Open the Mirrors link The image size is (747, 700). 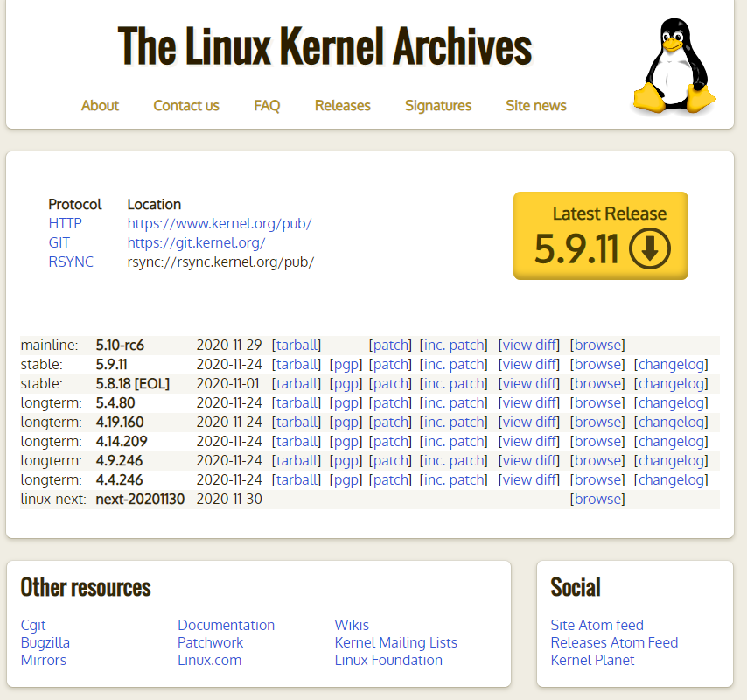pyautogui.click(x=44, y=660)
